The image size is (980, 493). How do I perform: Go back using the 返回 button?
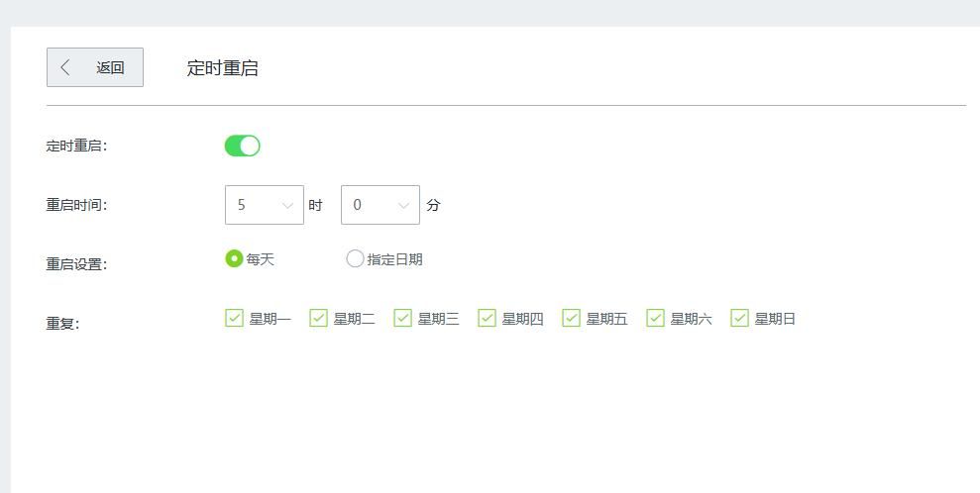pyautogui.click(x=95, y=67)
